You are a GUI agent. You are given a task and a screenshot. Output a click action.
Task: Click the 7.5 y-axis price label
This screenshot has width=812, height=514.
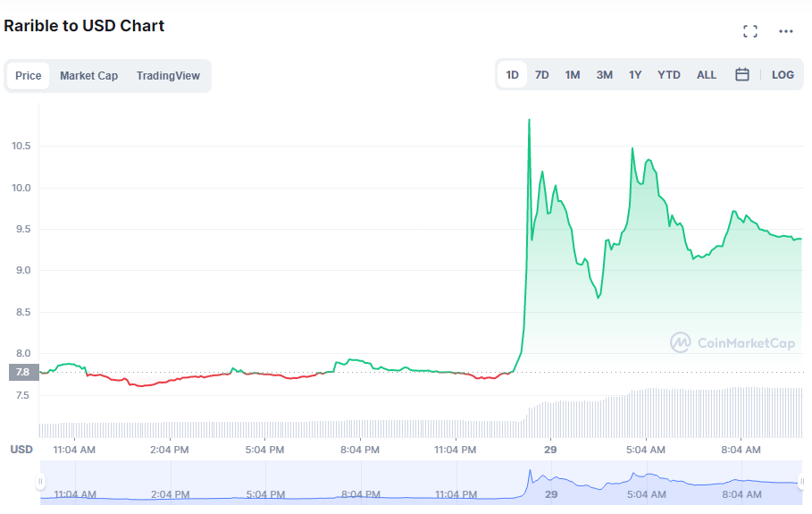point(23,395)
